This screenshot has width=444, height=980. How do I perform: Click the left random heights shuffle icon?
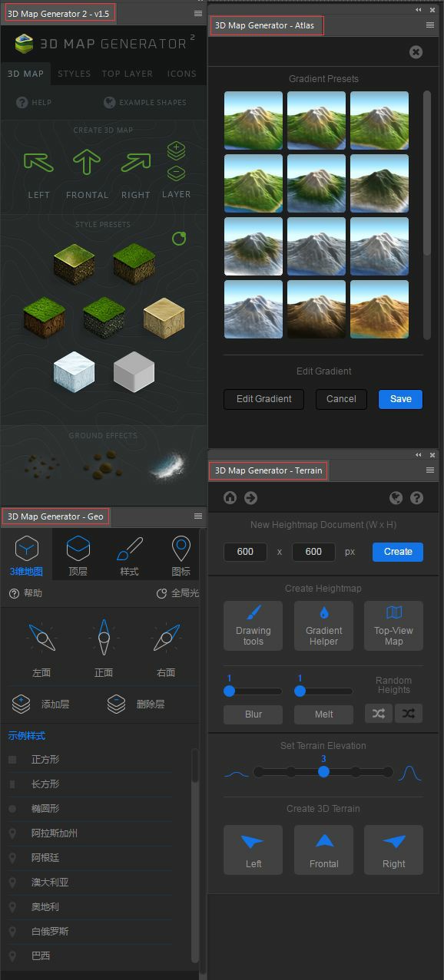click(379, 714)
